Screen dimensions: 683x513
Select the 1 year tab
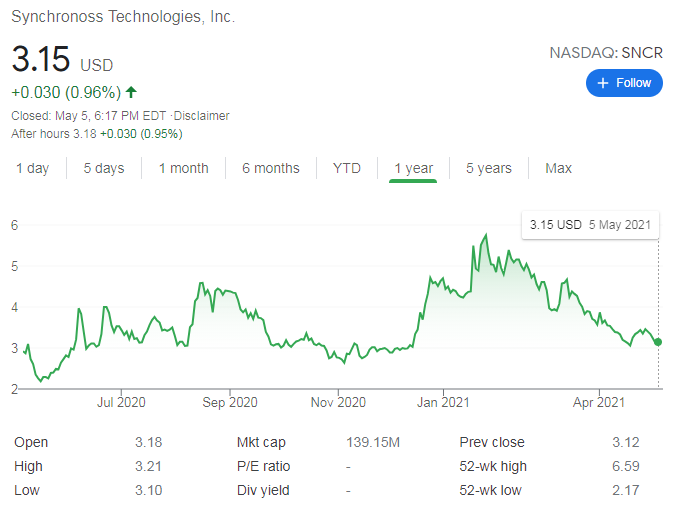pyautogui.click(x=413, y=168)
